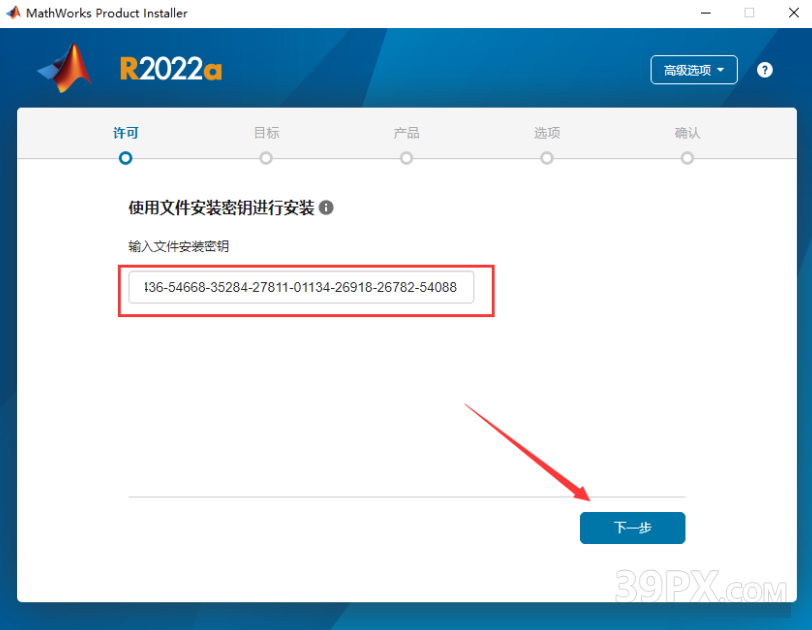Minimize the installer window

coord(705,13)
